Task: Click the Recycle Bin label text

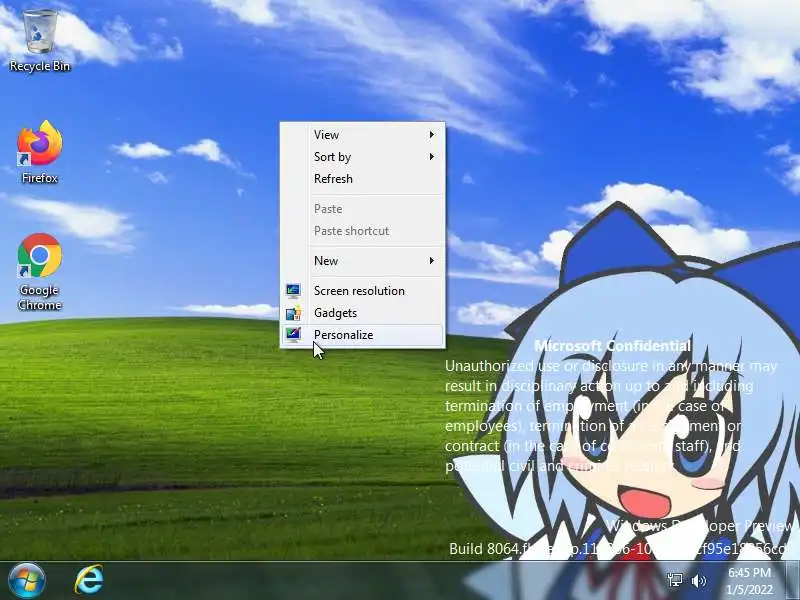Action: pyautogui.click(x=40, y=66)
